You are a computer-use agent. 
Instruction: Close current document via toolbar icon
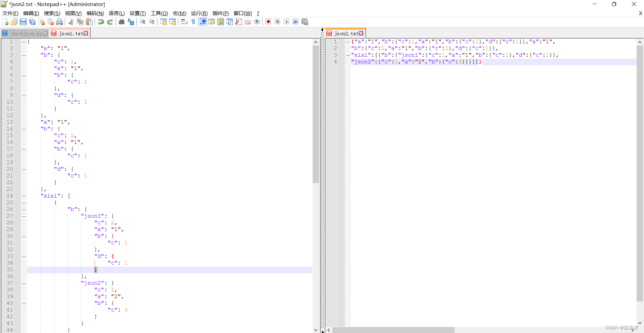[42, 22]
